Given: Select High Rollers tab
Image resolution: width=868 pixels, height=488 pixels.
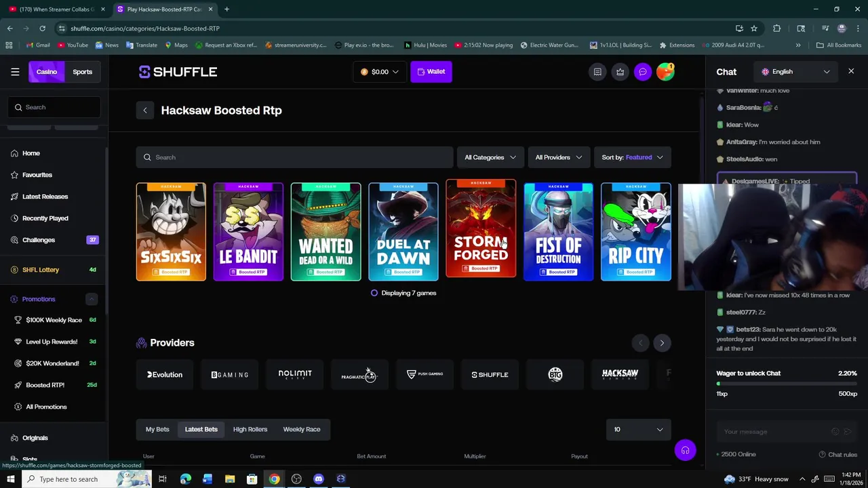Looking at the screenshot, I should (250, 429).
